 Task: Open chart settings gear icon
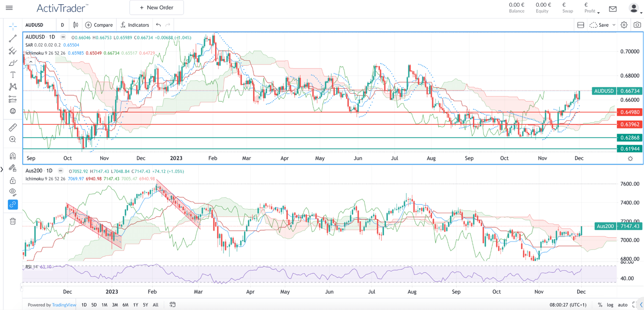coord(624,25)
